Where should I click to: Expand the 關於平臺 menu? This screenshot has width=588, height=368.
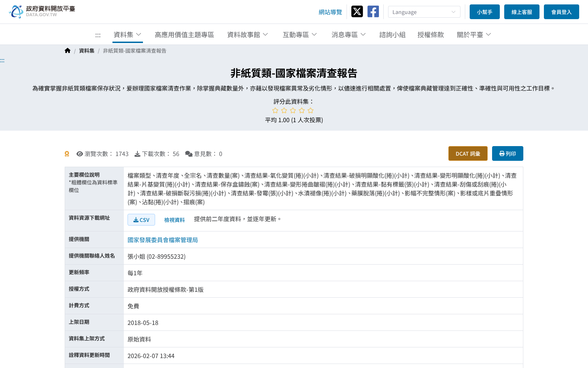pos(474,35)
